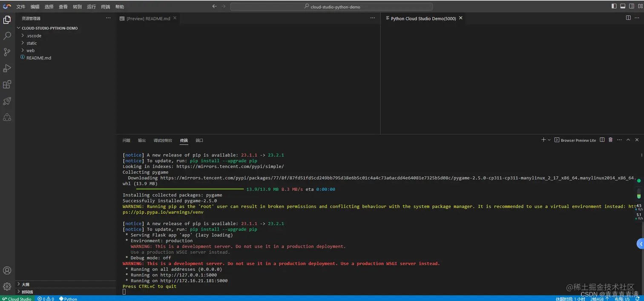Viewport: 644px width, 301px height.
Task: Select the Browser Preview Lite terminal
Action: 575,140
